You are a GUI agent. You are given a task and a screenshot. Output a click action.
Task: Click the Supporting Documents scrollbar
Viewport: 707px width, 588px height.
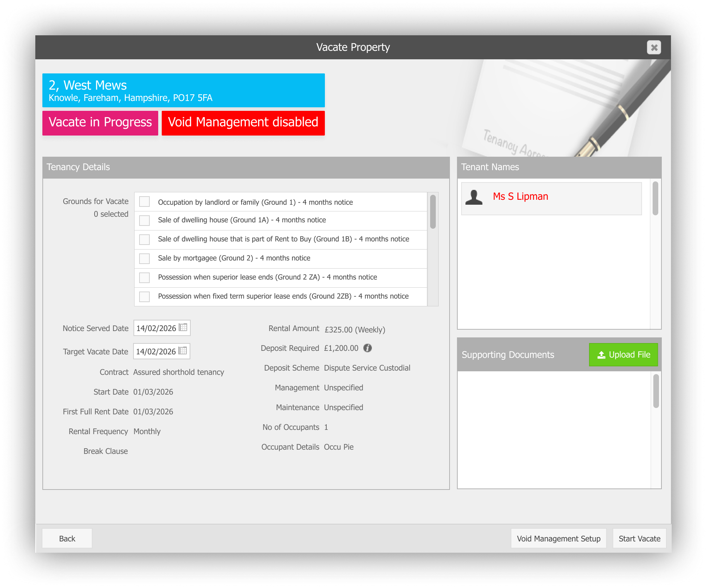coord(656,391)
